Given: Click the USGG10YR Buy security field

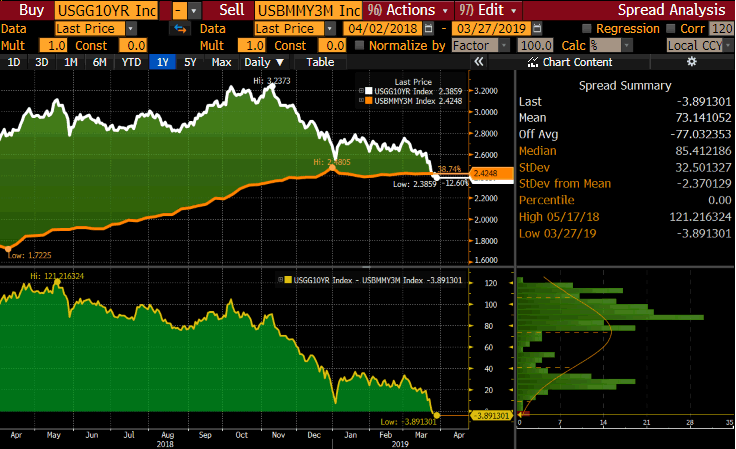Looking at the screenshot, I should (107, 10).
